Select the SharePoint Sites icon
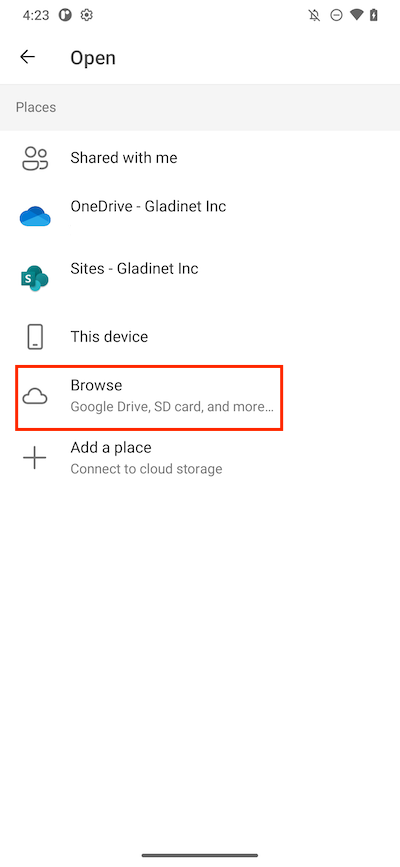The image size is (400, 867). (34, 278)
